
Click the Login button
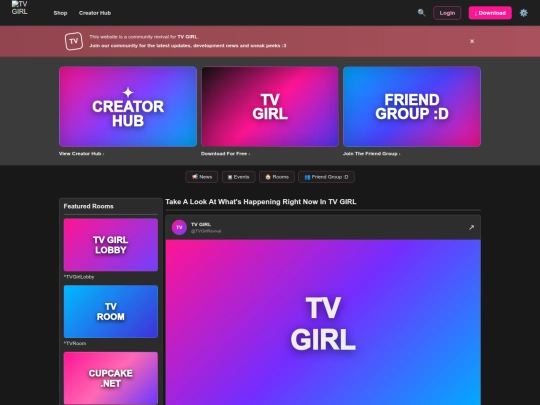[447, 13]
